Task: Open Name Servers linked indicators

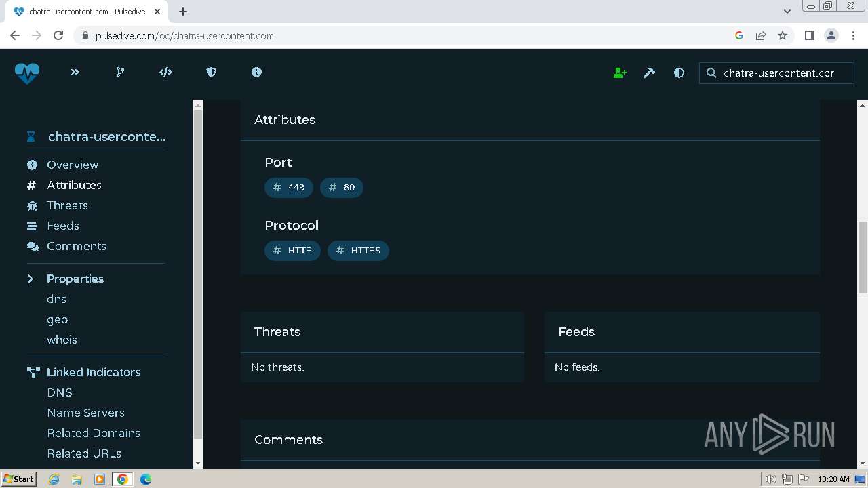Action: [x=85, y=413]
